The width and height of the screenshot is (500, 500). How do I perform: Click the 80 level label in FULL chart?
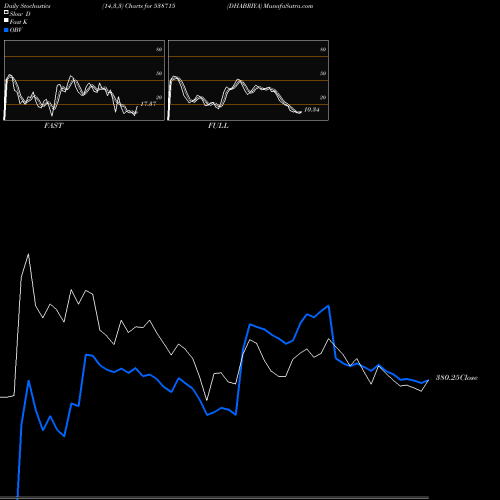click(x=323, y=49)
